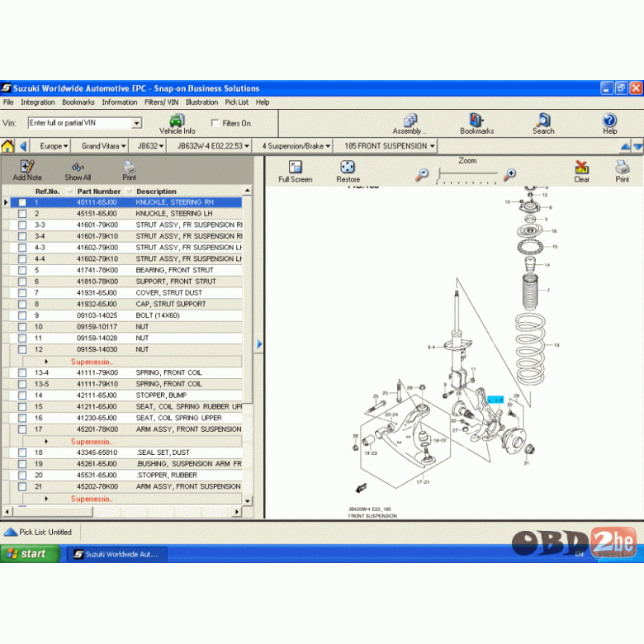Viewport: 644px width, 644px height.
Task: Open the Information menu
Action: (x=120, y=102)
